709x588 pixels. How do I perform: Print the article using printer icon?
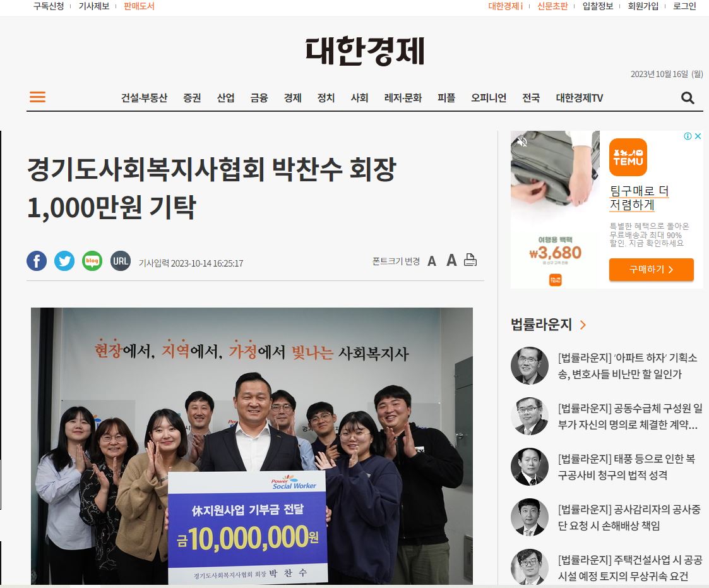(470, 260)
